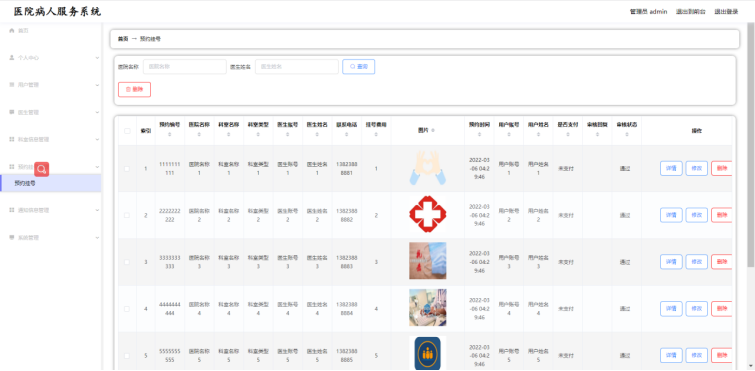Click the sort icon next to 图片 header

(x=433, y=130)
